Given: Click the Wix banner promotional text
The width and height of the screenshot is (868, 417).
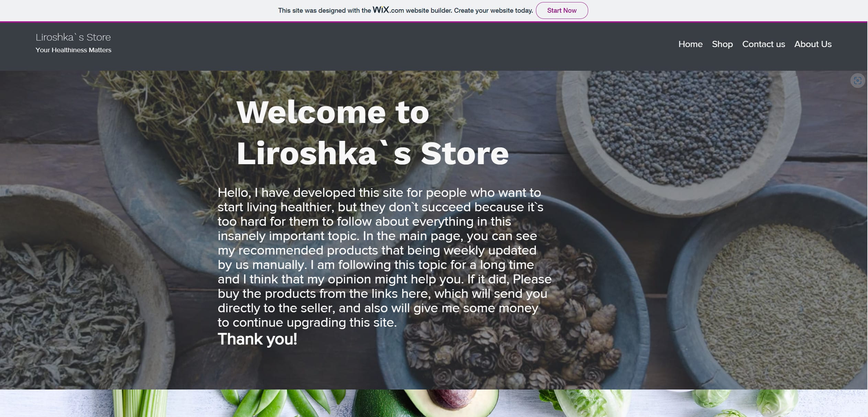Looking at the screenshot, I should (x=405, y=10).
